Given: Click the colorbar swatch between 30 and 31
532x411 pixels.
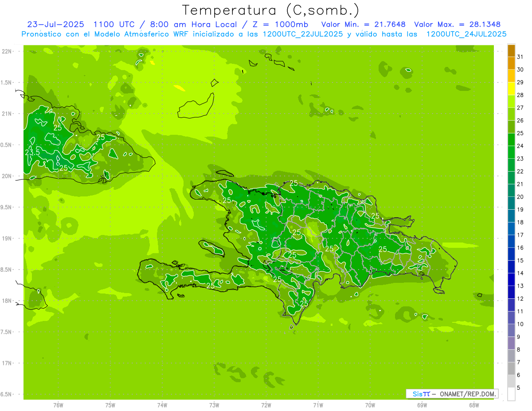Looking at the screenshot, I should pyautogui.click(x=511, y=63).
